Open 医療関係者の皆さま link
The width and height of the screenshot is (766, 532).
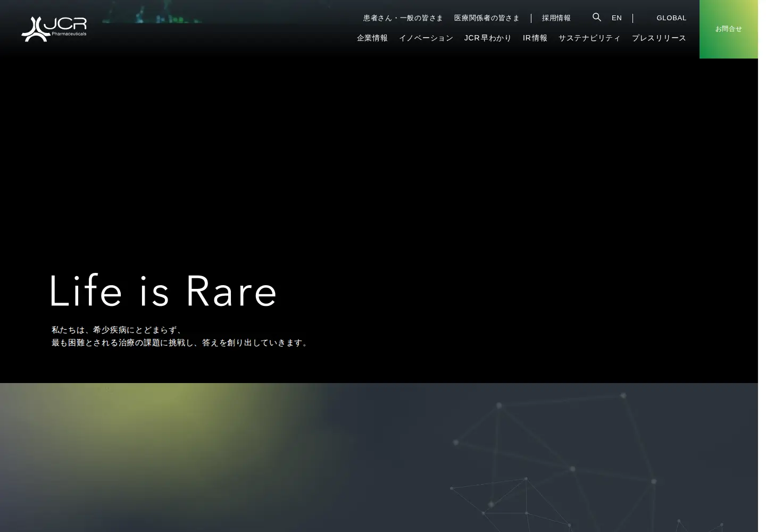(487, 18)
